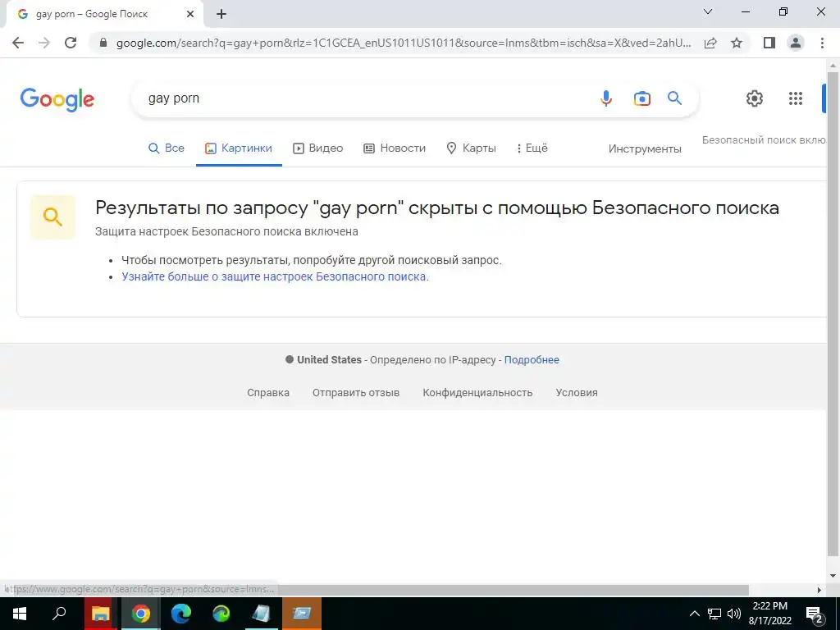Reload the page with refresh icon
The image size is (840, 630).
tap(71, 43)
